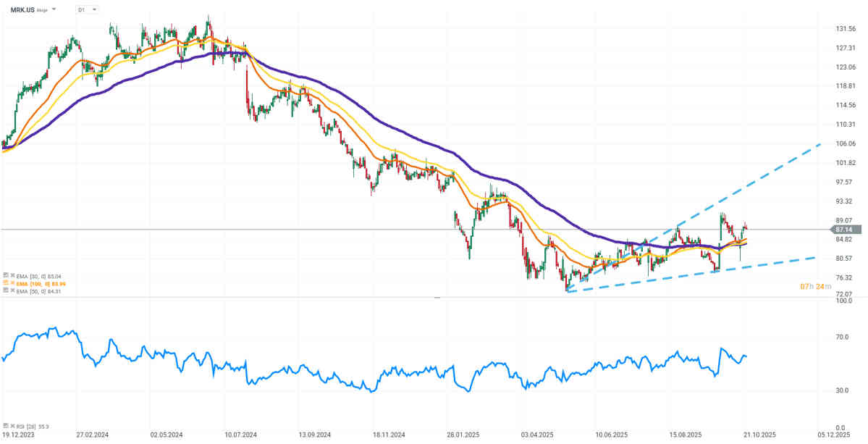This screenshot has height=444, width=868.
Task: Open settings for the orange EMA 100 indicator
Action: (5, 282)
